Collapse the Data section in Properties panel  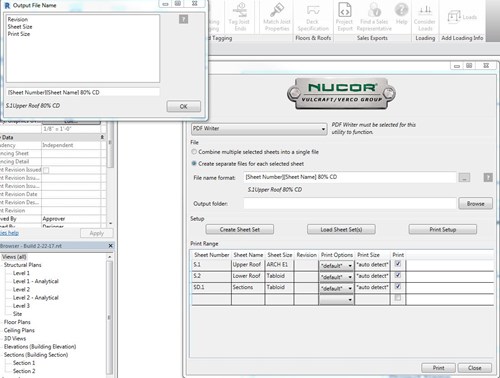(x=102, y=137)
